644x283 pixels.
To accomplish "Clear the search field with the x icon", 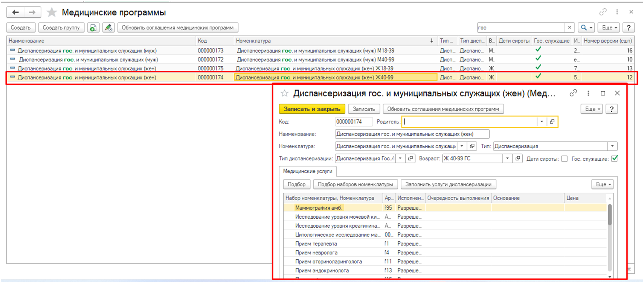I will pos(569,27).
